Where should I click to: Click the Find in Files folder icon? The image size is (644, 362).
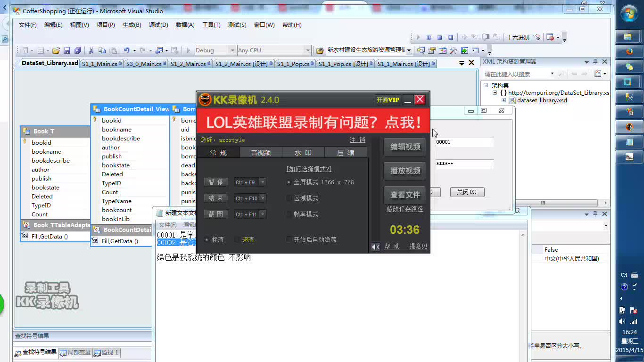320,50
